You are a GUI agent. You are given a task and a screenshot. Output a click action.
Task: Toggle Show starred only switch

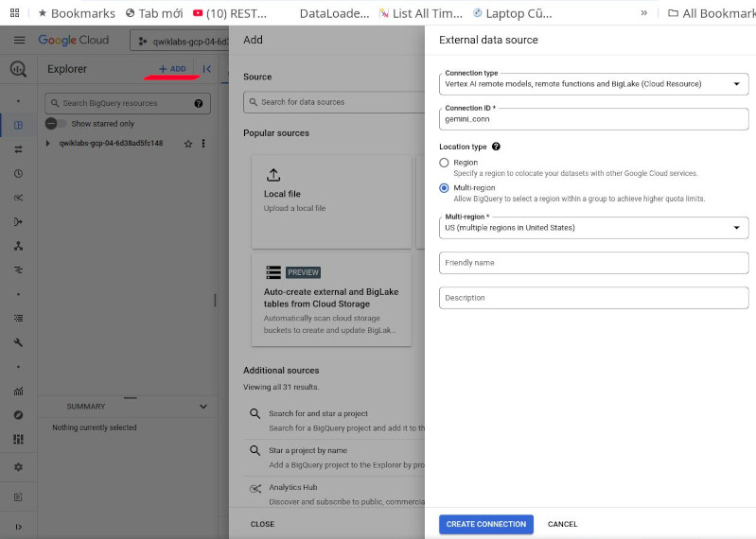pyautogui.click(x=56, y=123)
